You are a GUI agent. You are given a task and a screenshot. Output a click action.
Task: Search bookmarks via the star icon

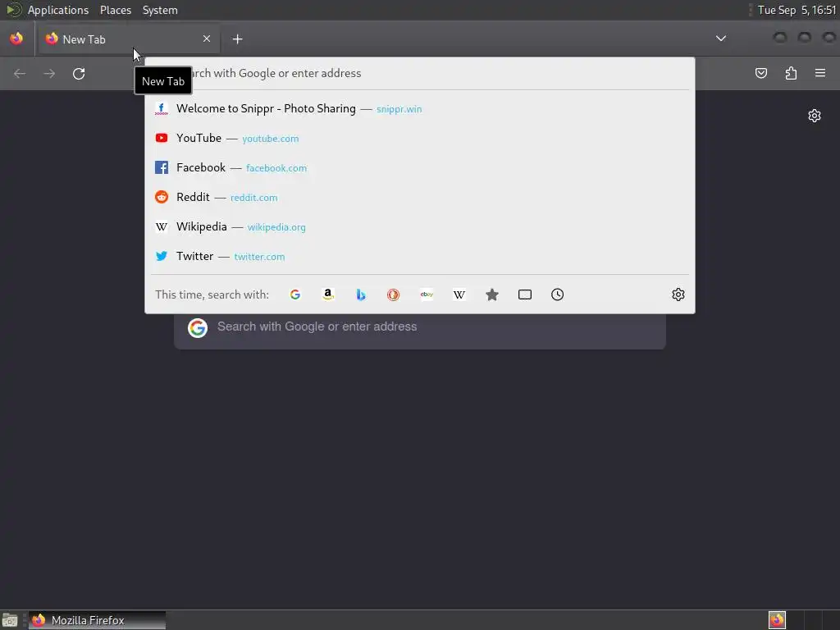pos(492,294)
